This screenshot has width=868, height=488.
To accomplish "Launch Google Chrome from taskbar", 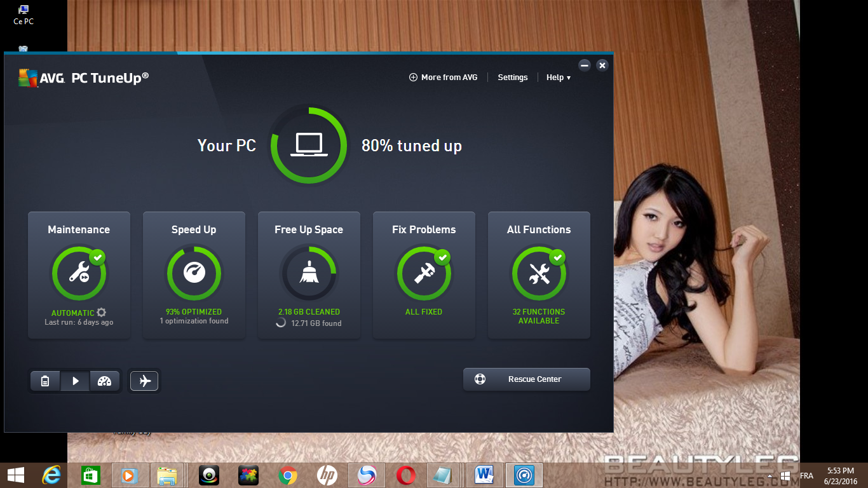I will (x=288, y=475).
